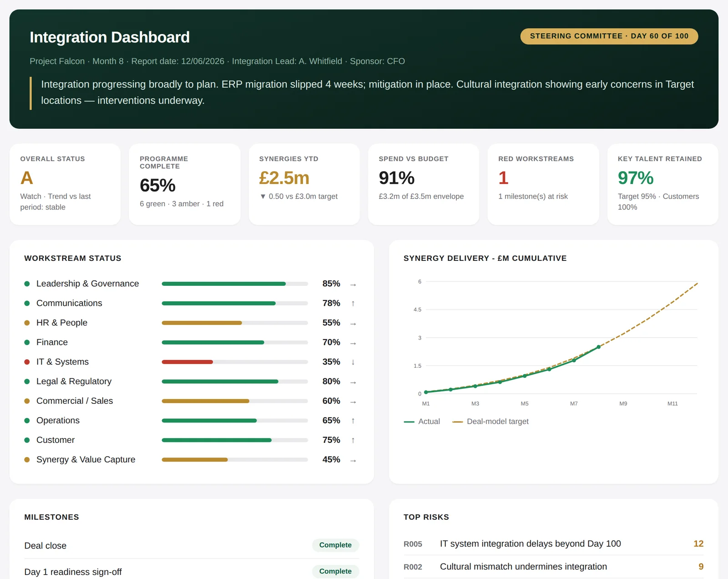Click the green dot beside Operations

27,421
